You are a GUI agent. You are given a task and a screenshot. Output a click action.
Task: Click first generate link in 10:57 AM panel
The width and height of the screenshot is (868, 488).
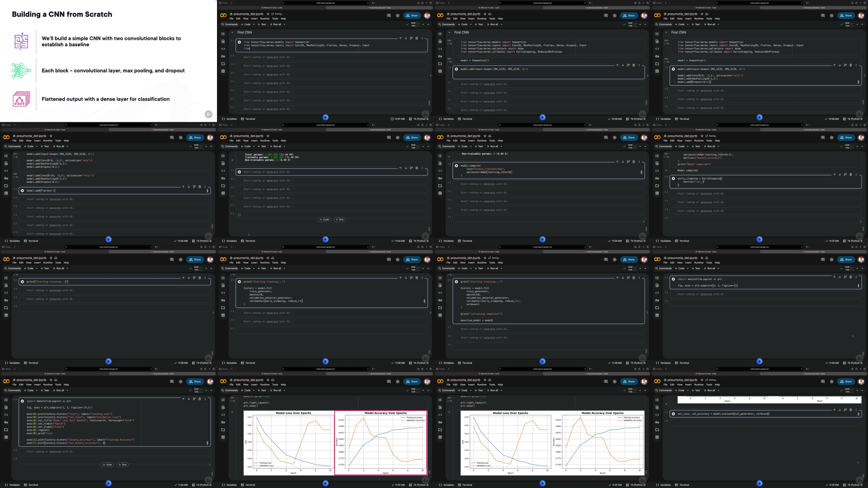click(x=272, y=57)
